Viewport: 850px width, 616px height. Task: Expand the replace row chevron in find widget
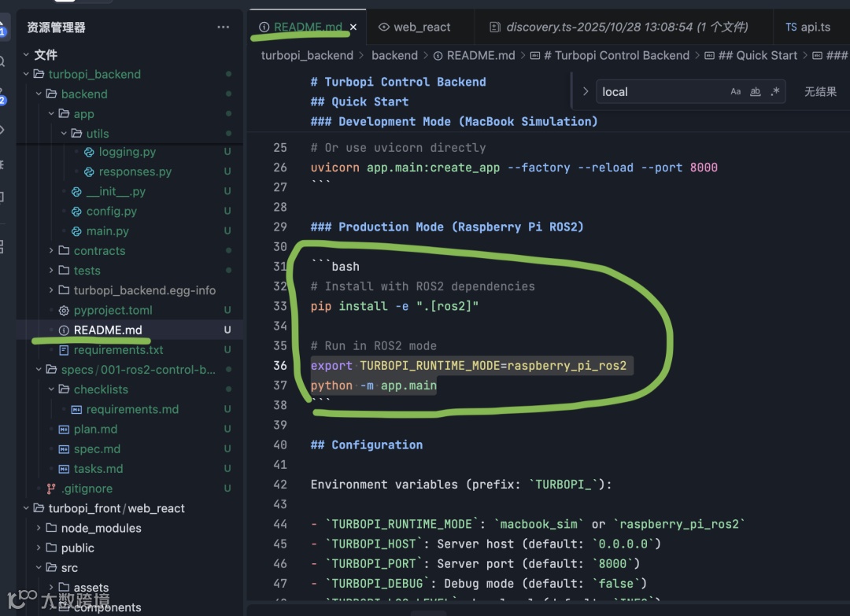585,91
